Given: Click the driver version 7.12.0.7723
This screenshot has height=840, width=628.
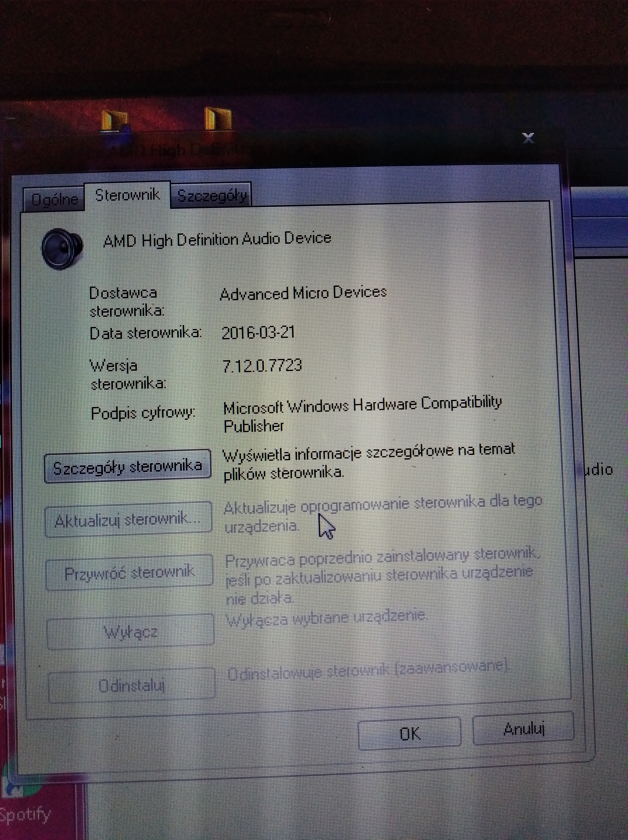Looking at the screenshot, I should tap(262, 365).
